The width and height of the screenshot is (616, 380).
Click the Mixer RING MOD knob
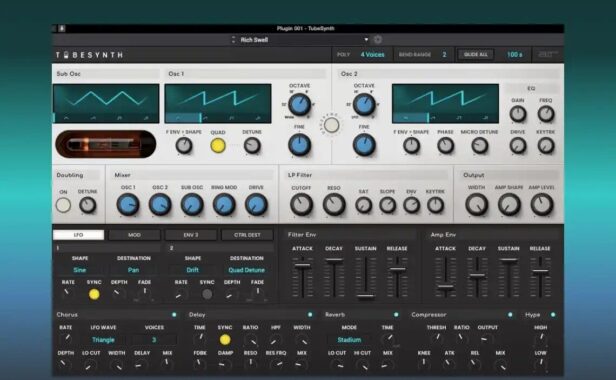tap(224, 205)
